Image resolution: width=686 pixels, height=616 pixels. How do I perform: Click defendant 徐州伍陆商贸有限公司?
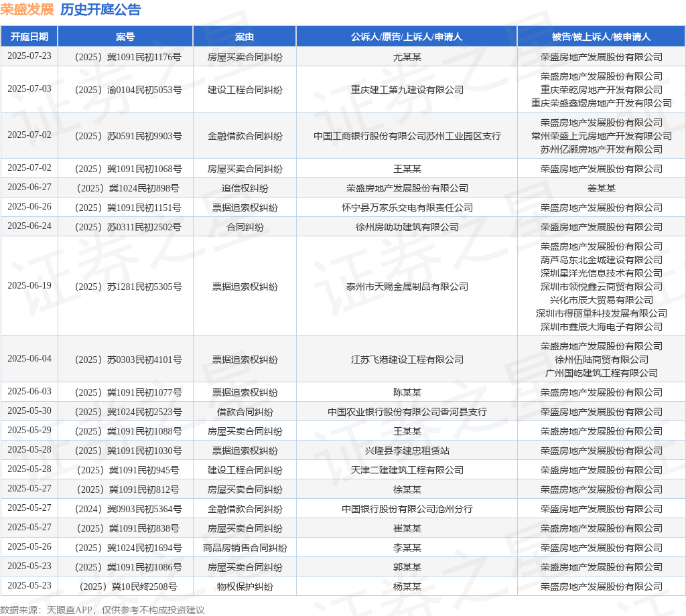coord(601,360)
